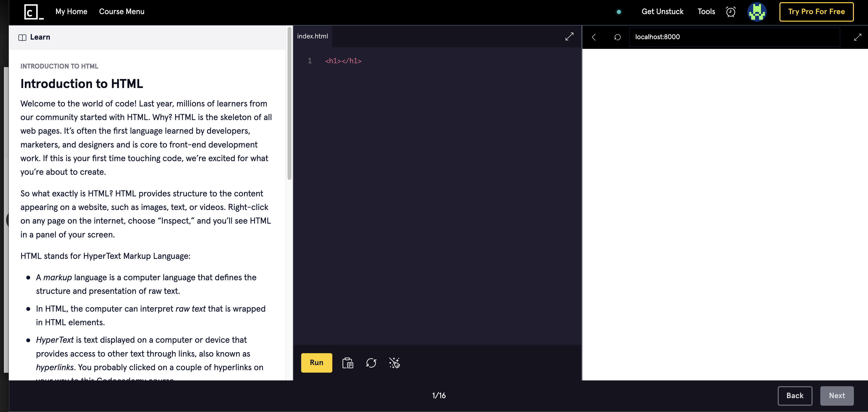Open the user profile avatar
The height and width of the screenshot is (412, 868).
pos(757,12)
